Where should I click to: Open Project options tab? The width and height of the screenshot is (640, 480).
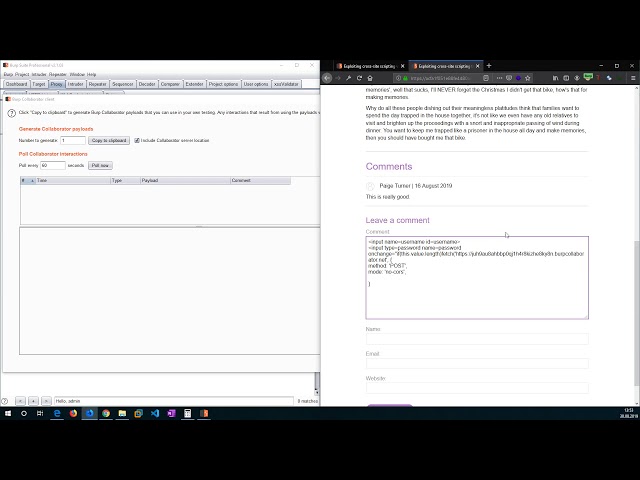(x=223, y=84)
